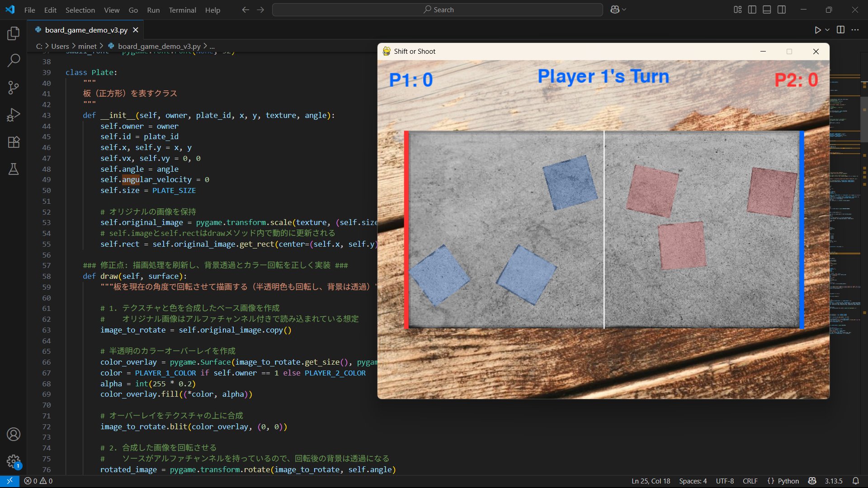Click the Manage gear icon
This screenshot has height=488, width=868.
point(14,461)
